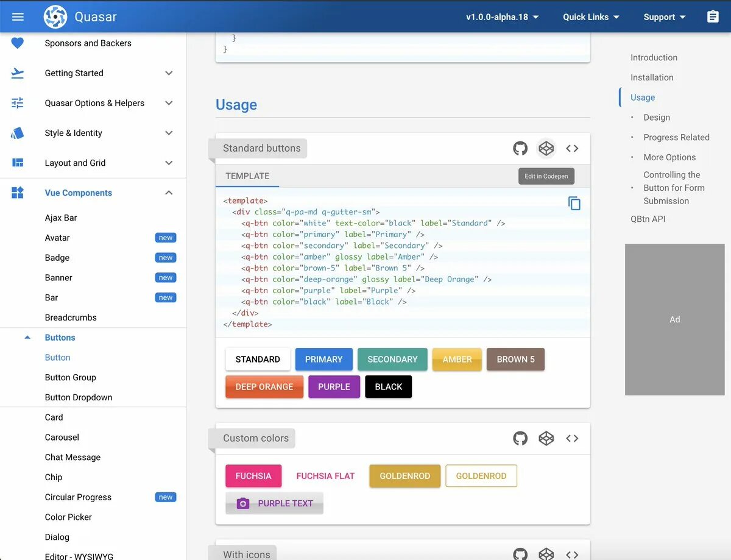
Task: Expand the Style & Identity chevron
Action: [169, 133]
